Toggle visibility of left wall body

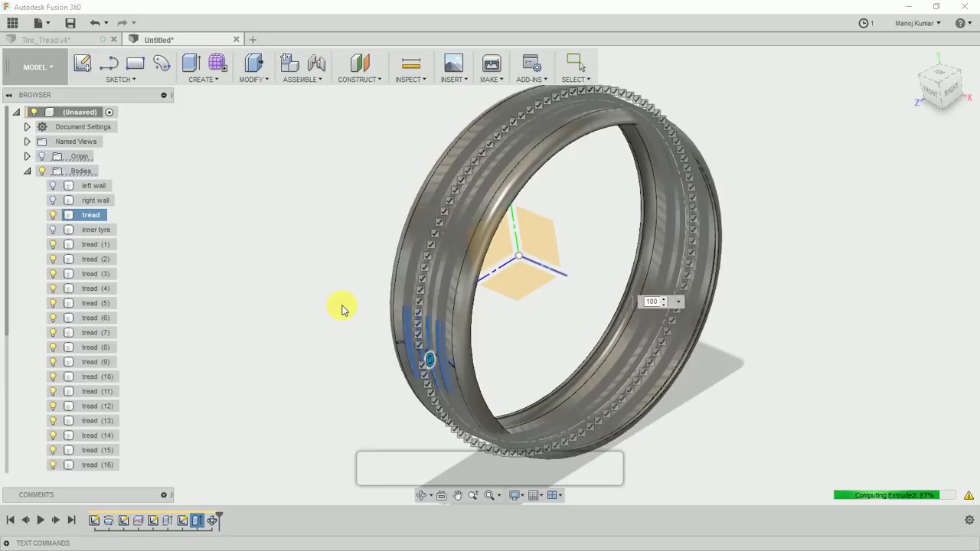coord(53,186)
